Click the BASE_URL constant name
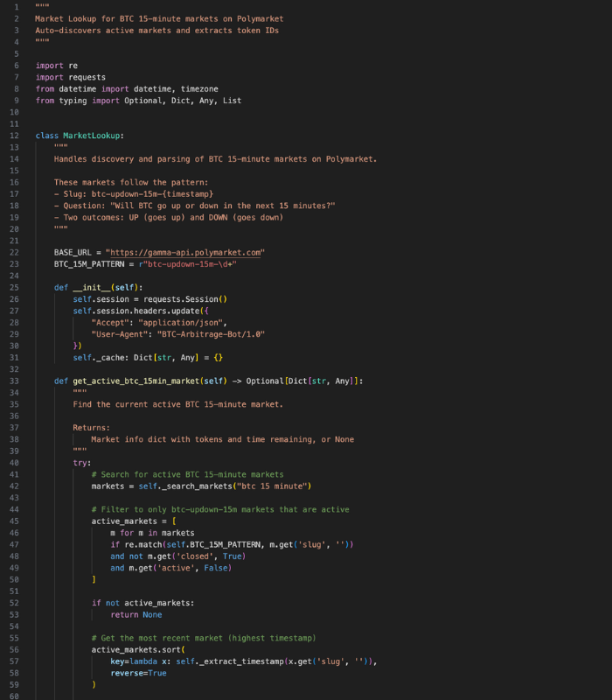 point(73,253)
